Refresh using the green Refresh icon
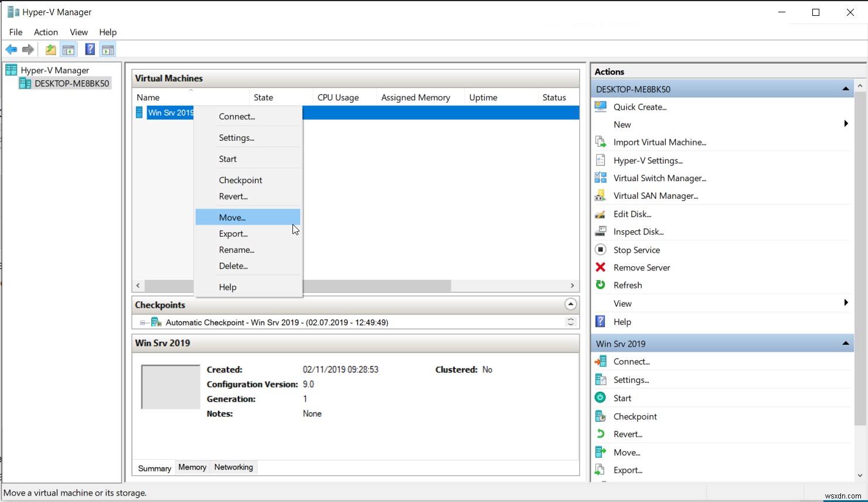This screenshot has height=502, width=868. tap(600, 284)
